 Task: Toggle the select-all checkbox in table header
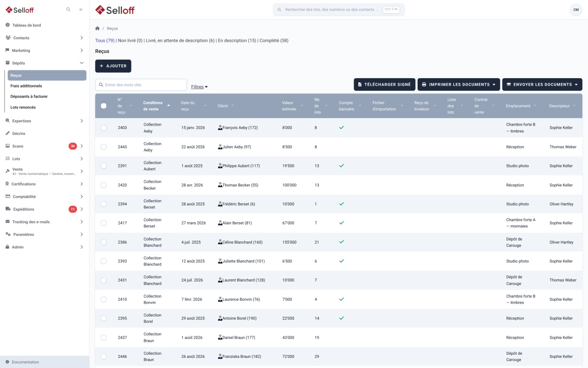pyautogui.click(x=103, y=106)
